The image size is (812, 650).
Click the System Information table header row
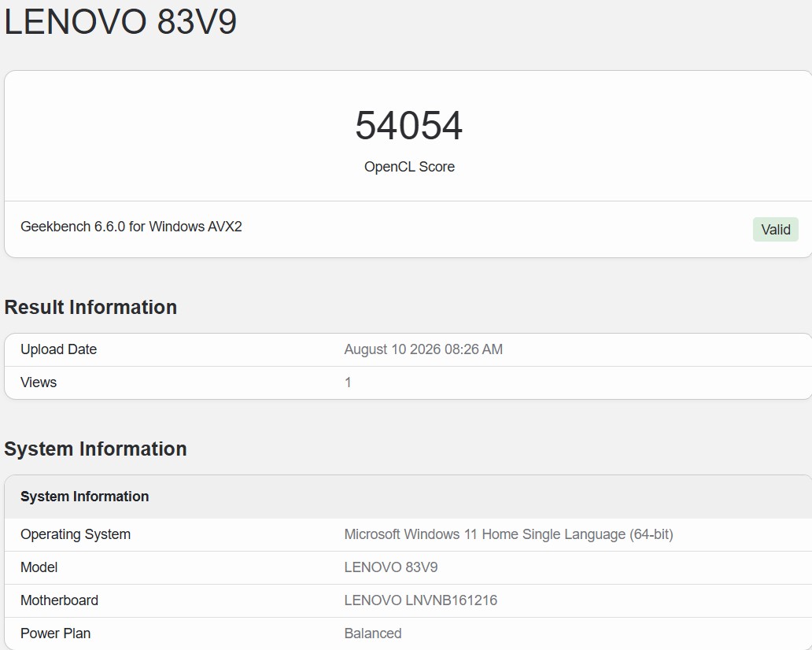pos(408,497)
